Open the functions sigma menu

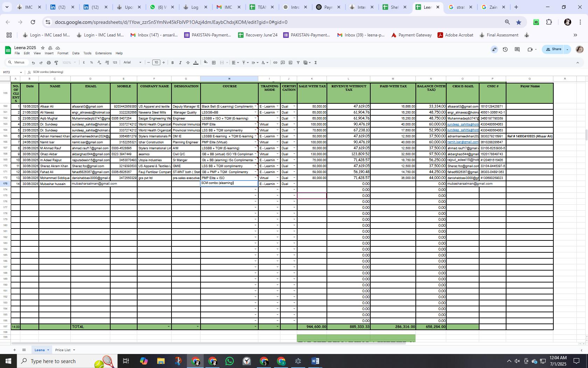pos(316,63)
